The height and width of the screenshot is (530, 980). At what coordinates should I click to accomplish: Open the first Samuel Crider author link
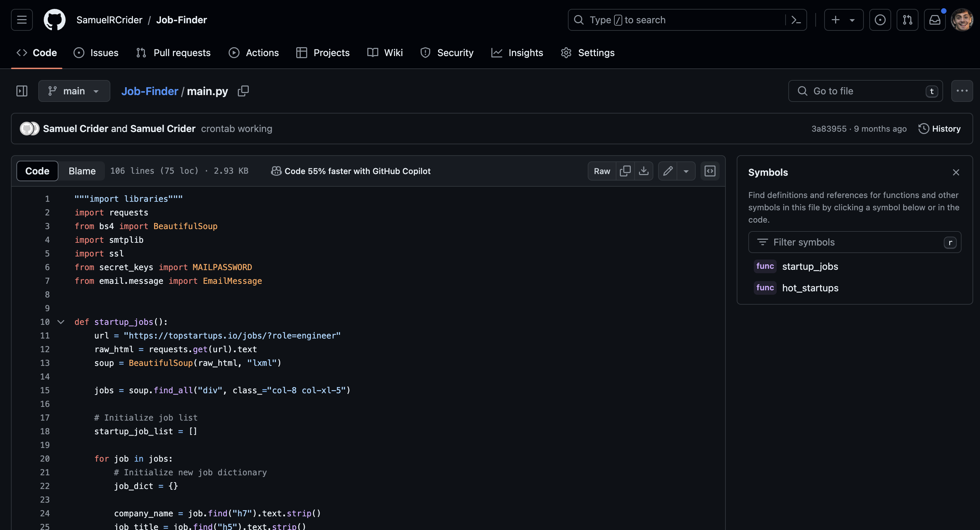click(75, 129)
